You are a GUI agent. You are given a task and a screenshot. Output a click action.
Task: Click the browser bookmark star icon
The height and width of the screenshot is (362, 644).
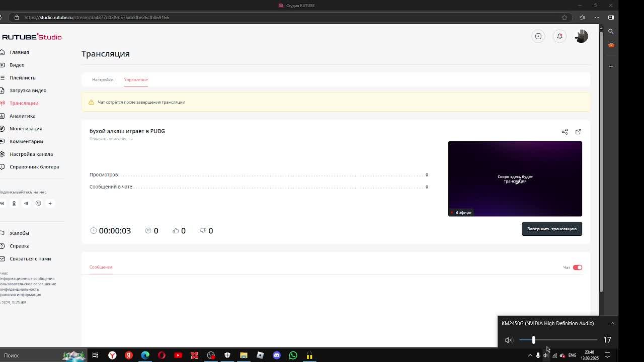pyautogui.click(x=565, y=17)
